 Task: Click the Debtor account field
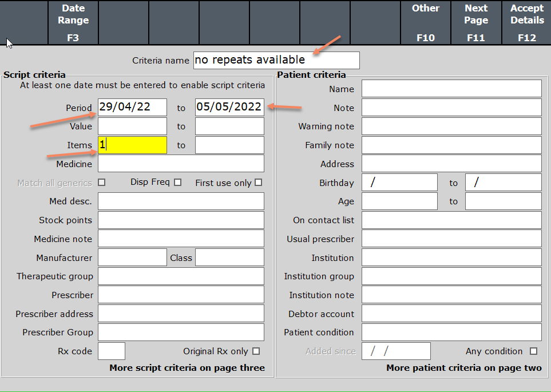pyautogui.click(x=451, y=314)
